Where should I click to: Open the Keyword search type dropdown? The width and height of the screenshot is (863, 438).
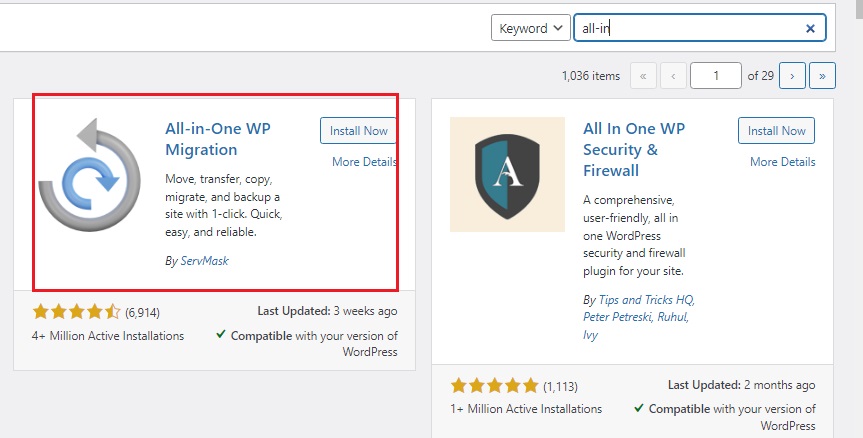pyautogui.click(x=530, y=28)
